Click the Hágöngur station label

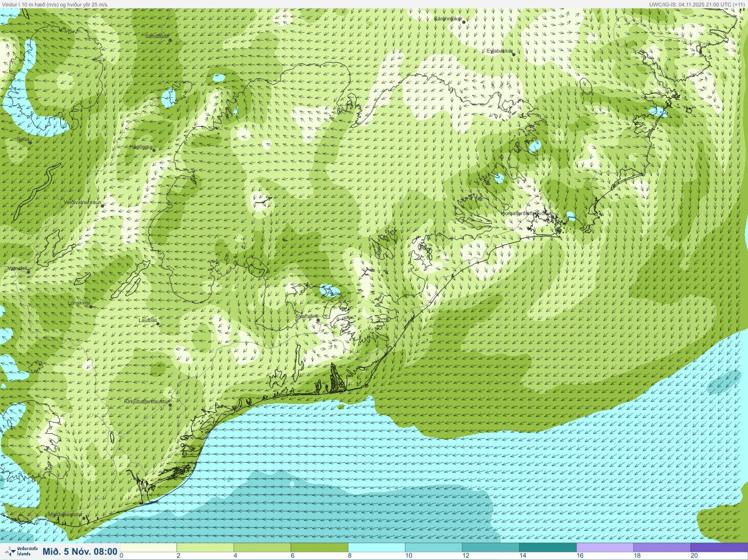pos(141,147)
